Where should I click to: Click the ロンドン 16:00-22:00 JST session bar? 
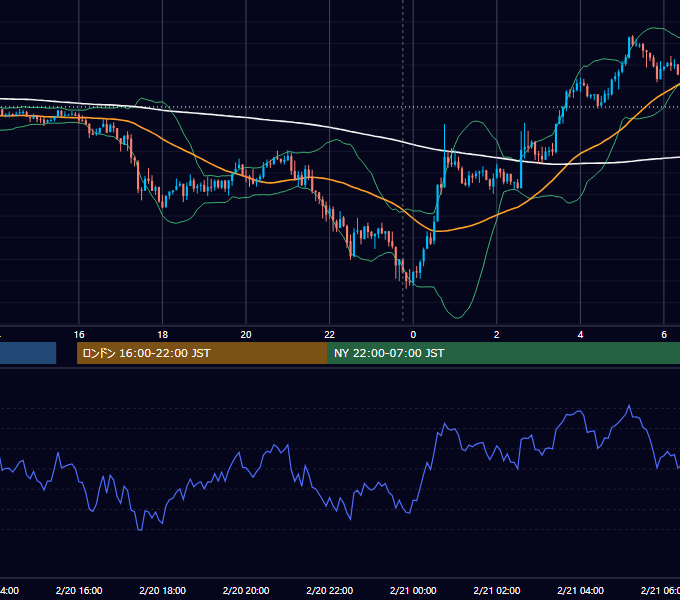(202, 353)
